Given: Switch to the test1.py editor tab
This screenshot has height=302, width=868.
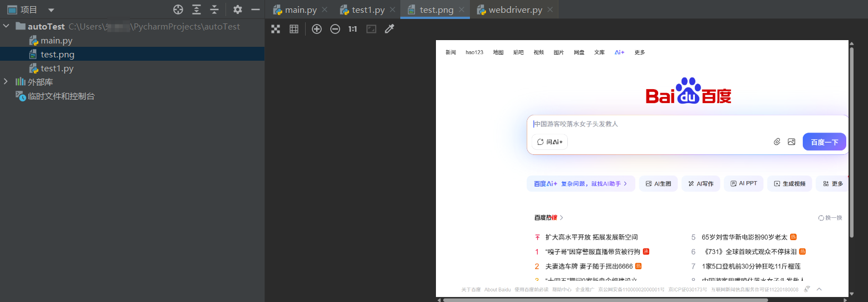Looking at the screenshot, I should click(x=368, y=10).
